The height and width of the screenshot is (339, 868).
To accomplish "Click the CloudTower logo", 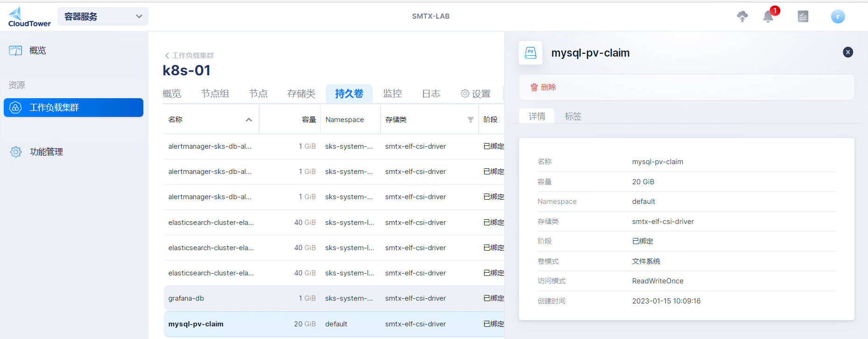I will click(x=29, y=17).
